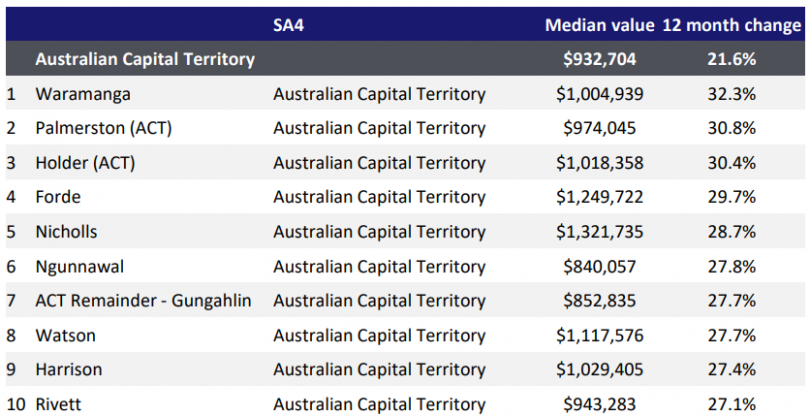
Task: Select the $1,321,735 median value for Nicholls
Action: pyautogui.click(x=599, y=232)
